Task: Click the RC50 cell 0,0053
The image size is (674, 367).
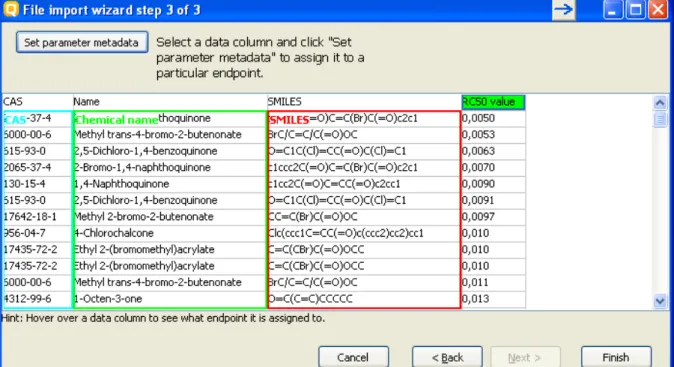Action: coord(493,135)
